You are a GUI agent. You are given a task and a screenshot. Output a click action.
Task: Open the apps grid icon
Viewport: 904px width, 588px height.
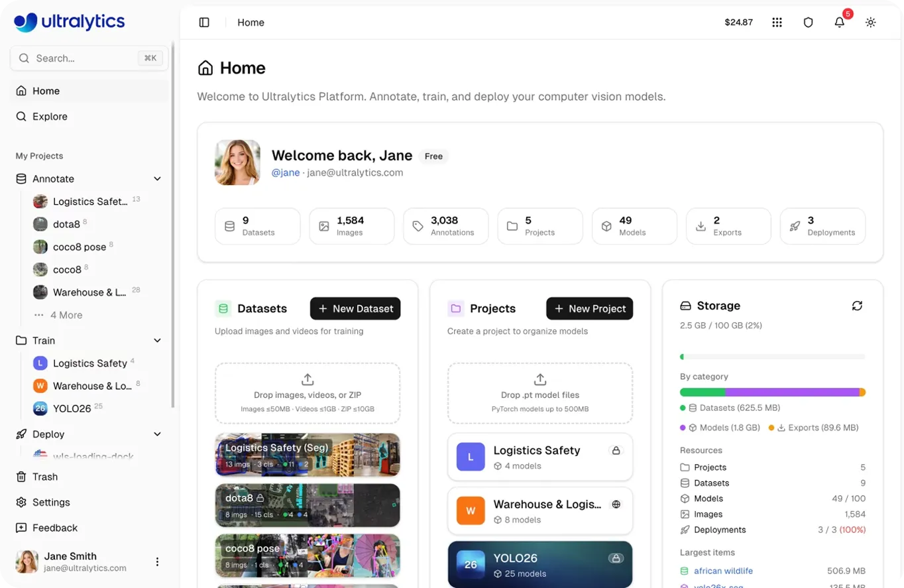(x=777, y=23)
